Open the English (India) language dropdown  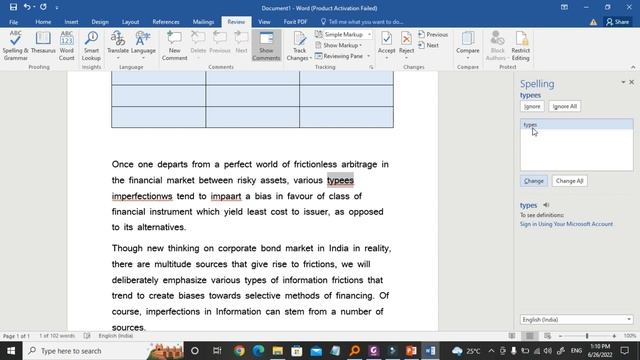[577, 320]
